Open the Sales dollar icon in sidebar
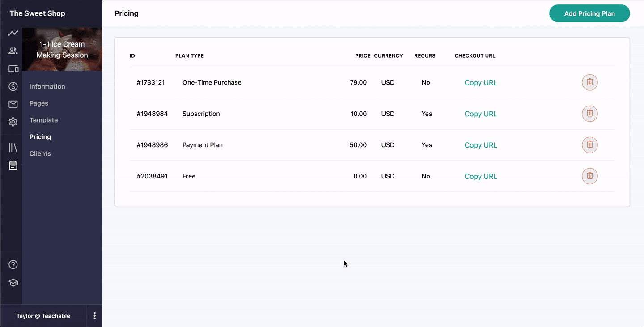This screenshot has height=327, width=644. (x=13, y=86)
